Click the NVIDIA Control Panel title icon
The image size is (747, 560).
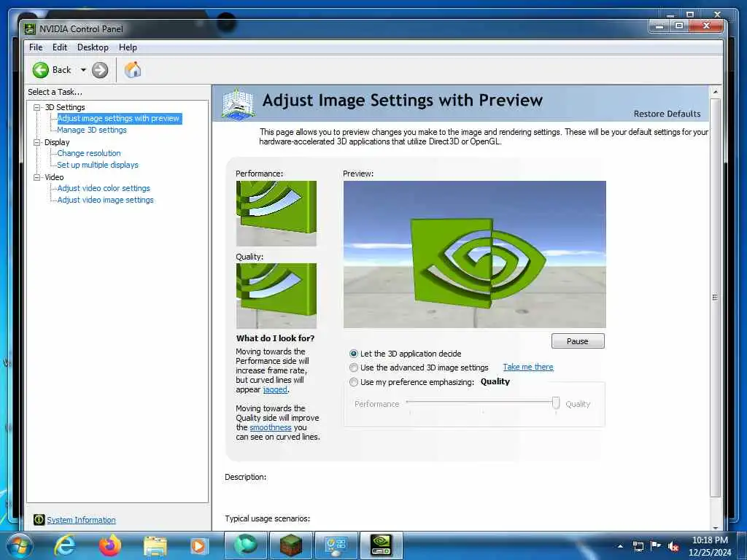pyautogui.click(x=29, y=29)
